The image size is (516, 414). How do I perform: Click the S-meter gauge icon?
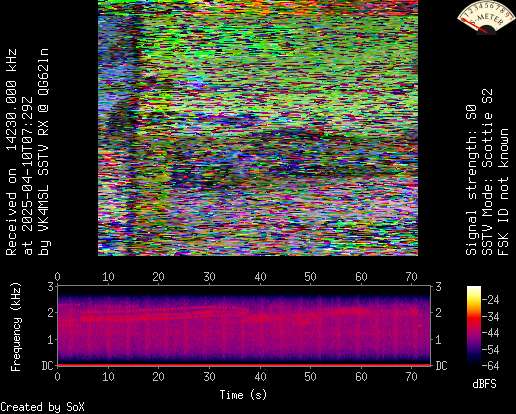(481, 17)
